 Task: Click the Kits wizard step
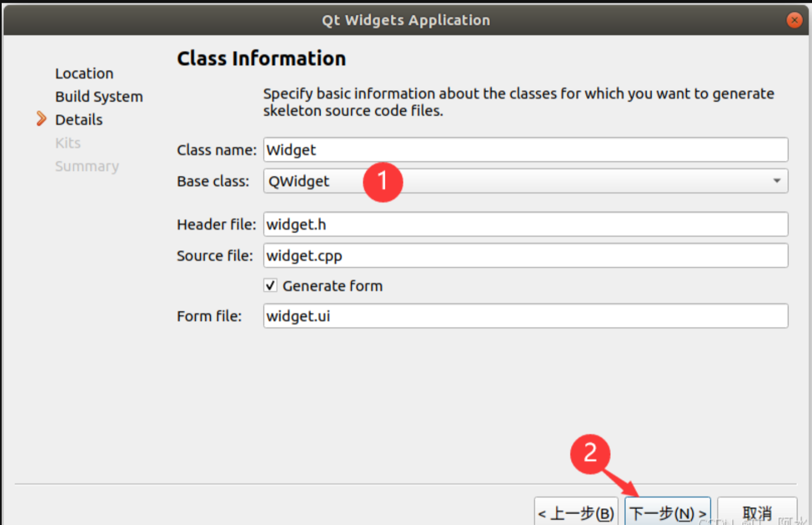pos(68,143)
